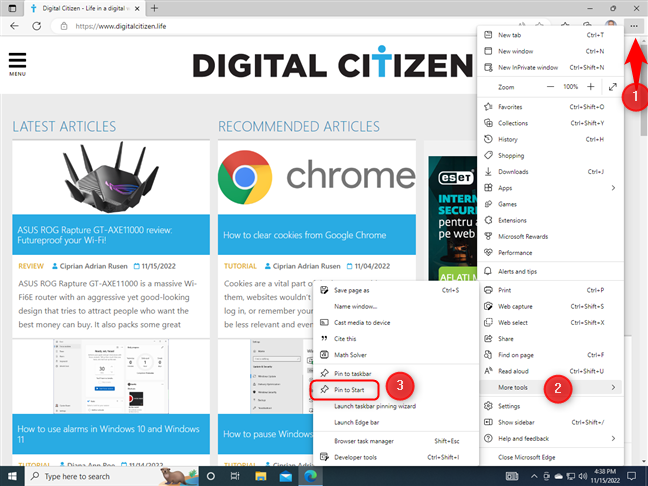
Task: Open Math Solver entry
Action: point(396,355)
